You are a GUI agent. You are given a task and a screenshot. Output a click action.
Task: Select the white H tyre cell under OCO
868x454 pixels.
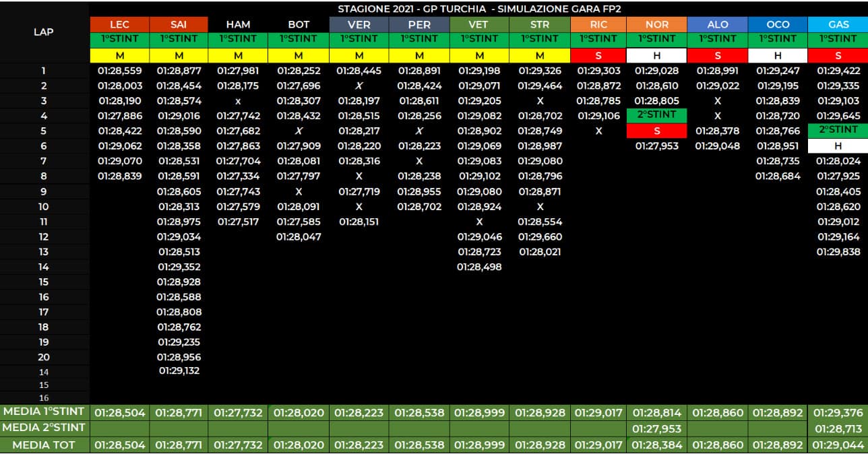click(x=778, y=56)
